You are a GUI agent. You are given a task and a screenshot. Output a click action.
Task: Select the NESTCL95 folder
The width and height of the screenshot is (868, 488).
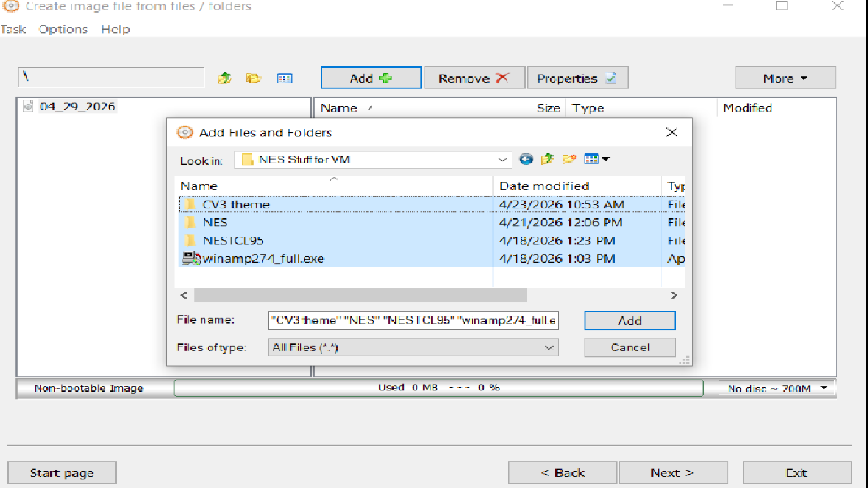(233, 240)
